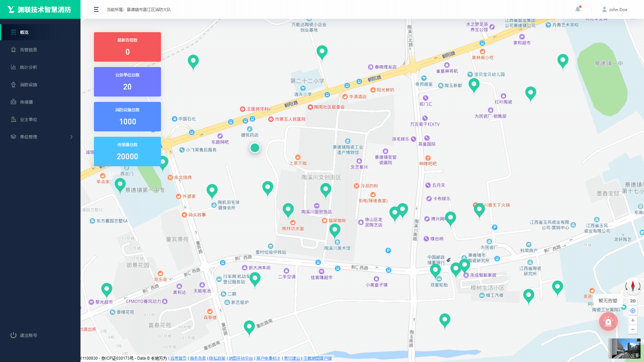The width and height of the screenshot is (644, 362).
Task: Click the 消防设施总数 card showing 1000
Action: point(127,117)
